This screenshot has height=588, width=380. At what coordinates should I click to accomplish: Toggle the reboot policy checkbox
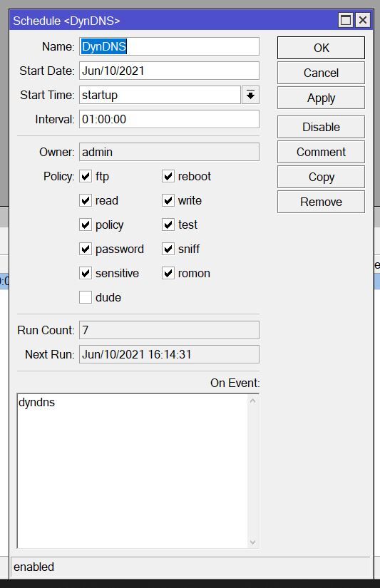[168, 176]
